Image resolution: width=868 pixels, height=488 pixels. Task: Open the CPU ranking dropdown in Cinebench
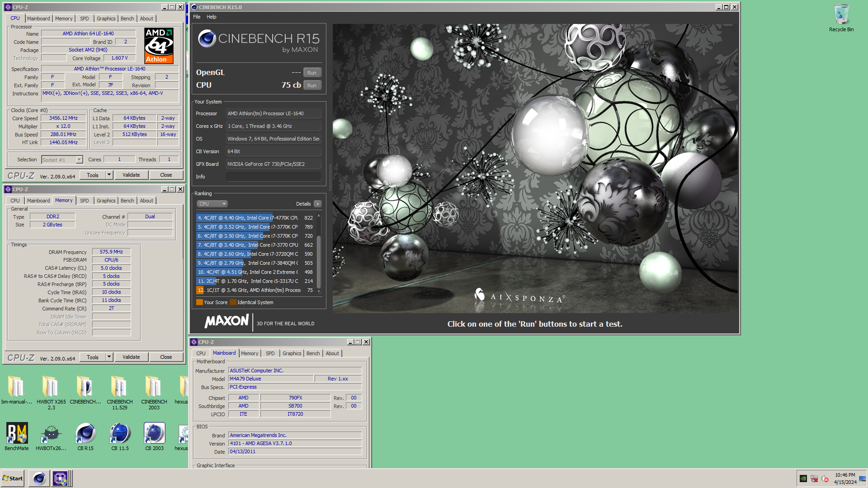pos(212,204)
